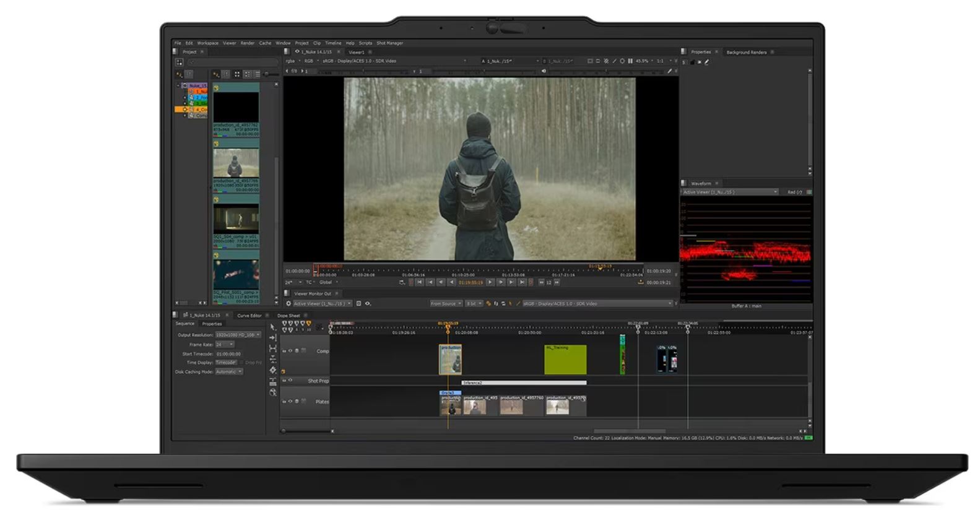Toggle the Drop Frame checkbox
Screen dimensions: 980x515
click(x=242, y=363)
